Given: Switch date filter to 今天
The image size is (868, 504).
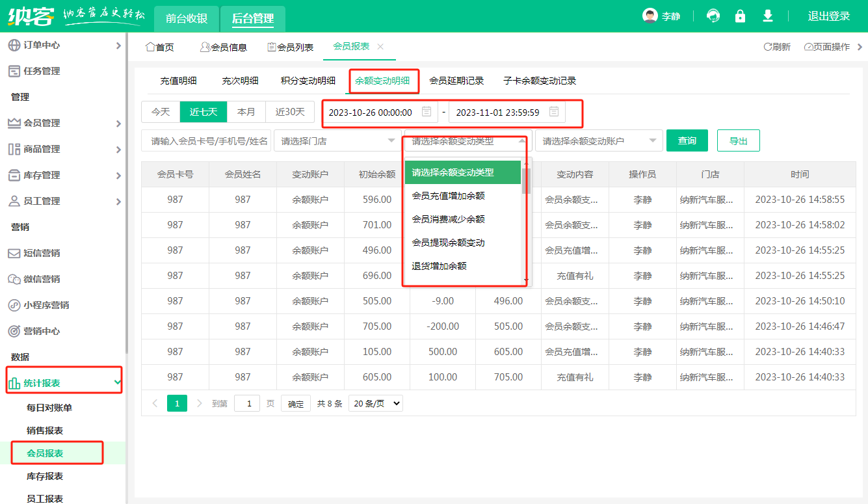Looking at the screenshot, I should [160, 111].
